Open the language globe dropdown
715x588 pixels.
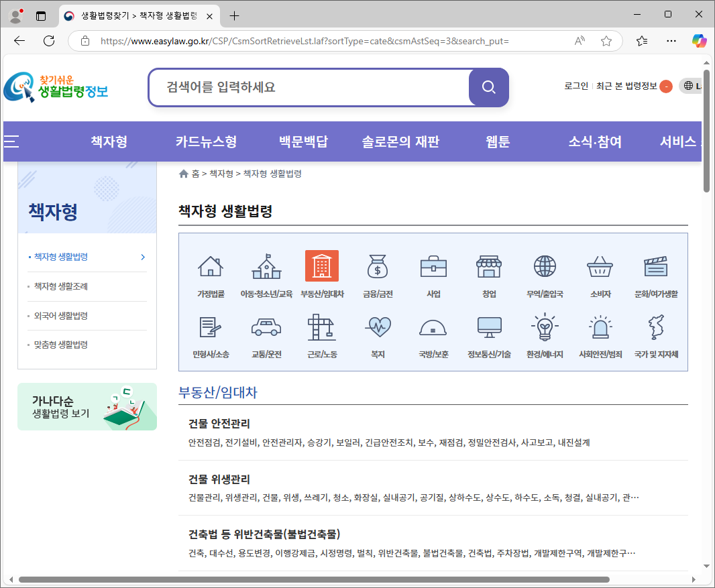pyautogui.click(x=687, y=86)
